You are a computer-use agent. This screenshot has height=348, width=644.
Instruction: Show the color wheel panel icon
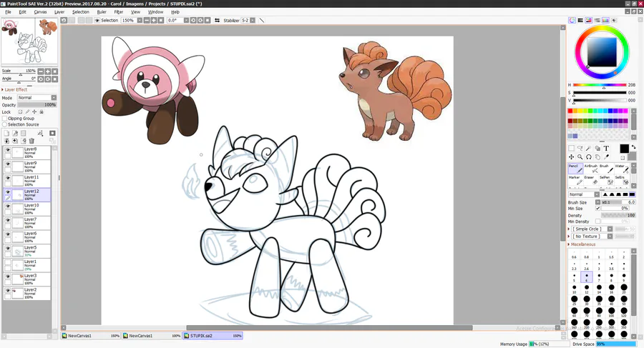pos(572,20)
